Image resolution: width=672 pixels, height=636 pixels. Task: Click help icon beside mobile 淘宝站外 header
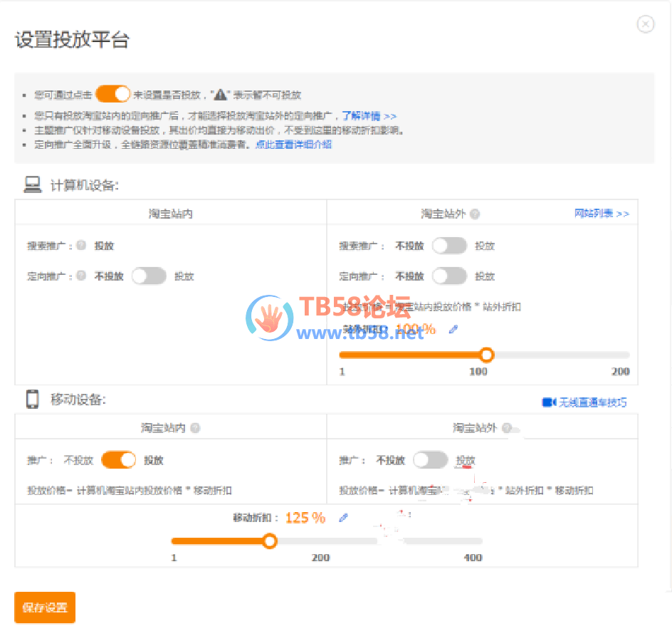507,427
